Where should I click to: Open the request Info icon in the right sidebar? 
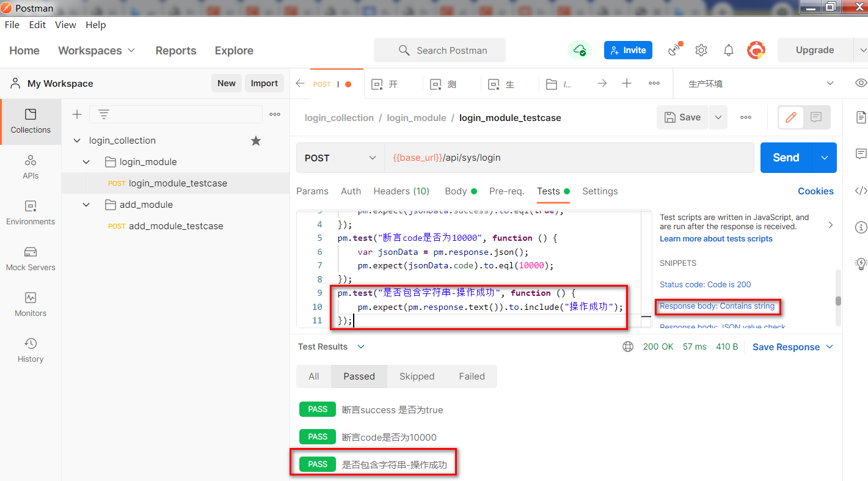[861, 227]
